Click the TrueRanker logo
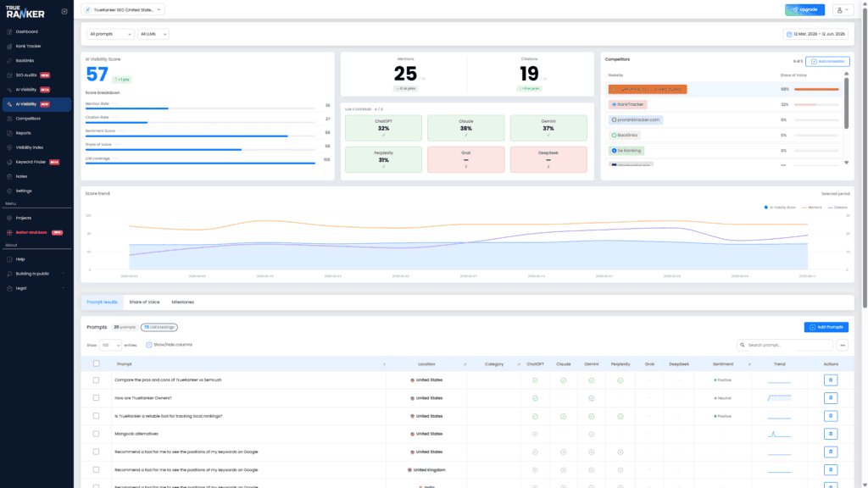This screenshot has height=488, width=868. (25, 12)
